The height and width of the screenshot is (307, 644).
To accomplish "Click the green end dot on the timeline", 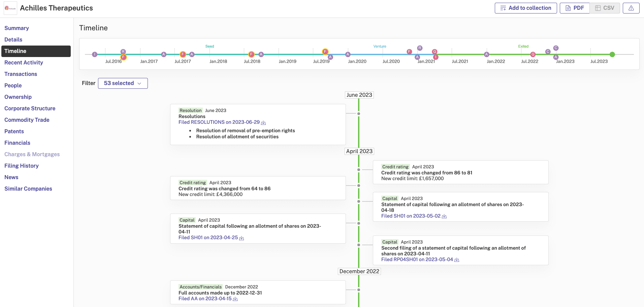I will point(612,54).
